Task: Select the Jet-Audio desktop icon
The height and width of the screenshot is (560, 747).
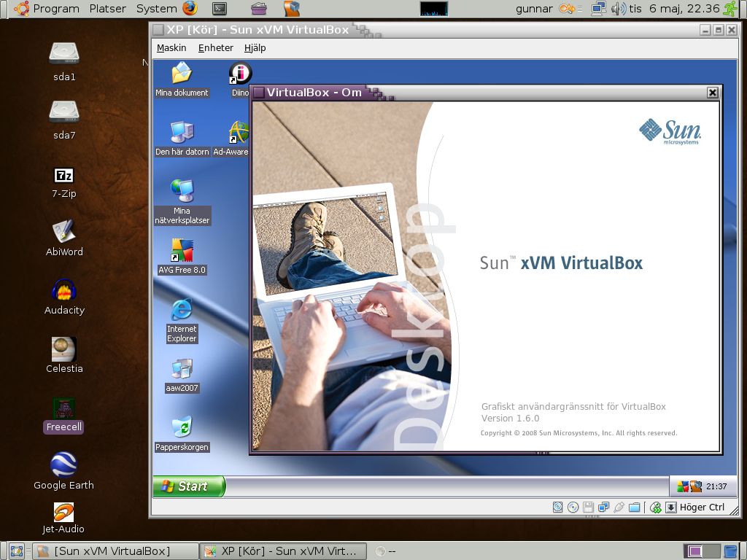Action: pyautogui.click(x=64, y=513)
